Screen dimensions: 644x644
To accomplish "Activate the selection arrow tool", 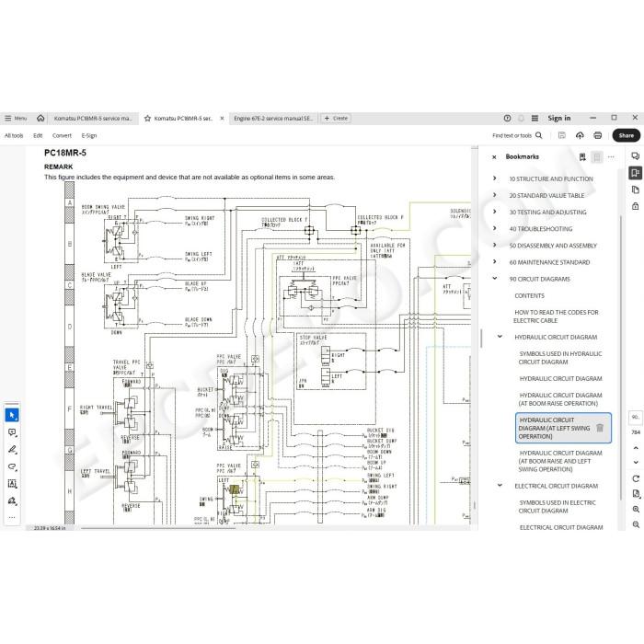I will (x=12, y=415).
